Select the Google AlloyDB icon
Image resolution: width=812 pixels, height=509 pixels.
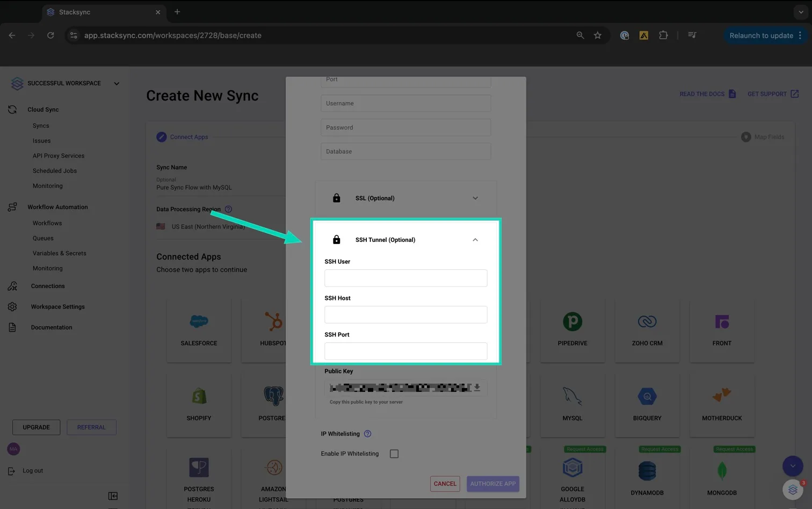572,468
